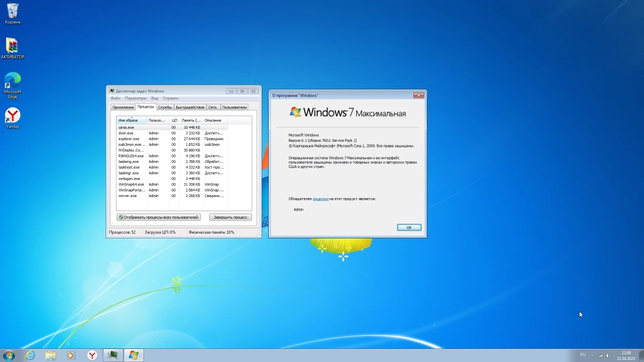This screenshot has width=644, height=362.
Task: Select the csrss.exe process row
Action: pyautogui.click(x=172, y=128)
